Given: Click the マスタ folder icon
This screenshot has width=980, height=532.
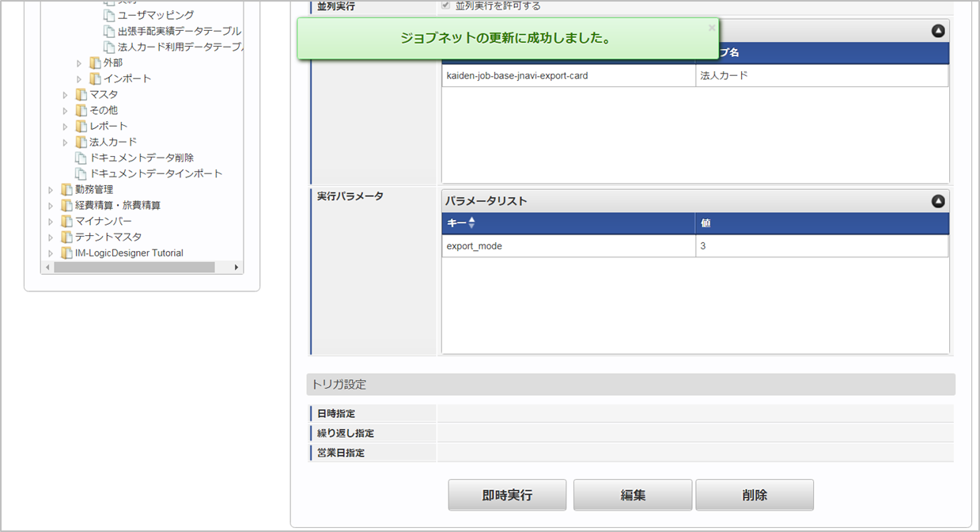Looking at the screenshot, I should tap(81, 94).
